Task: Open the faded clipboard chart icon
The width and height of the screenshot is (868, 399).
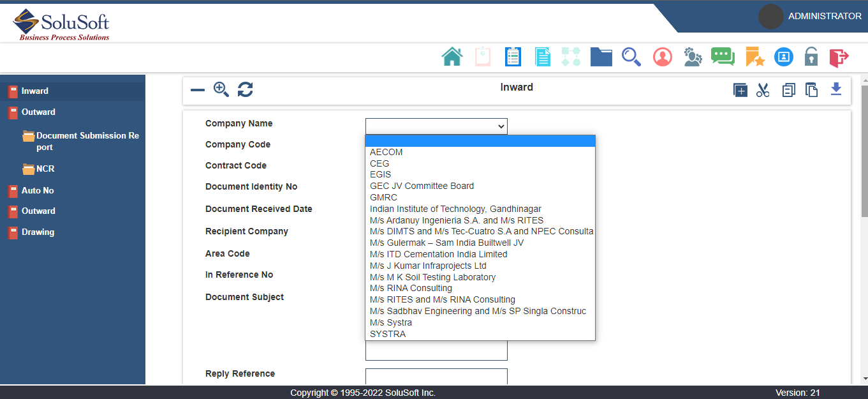Action: click(482, 57)
